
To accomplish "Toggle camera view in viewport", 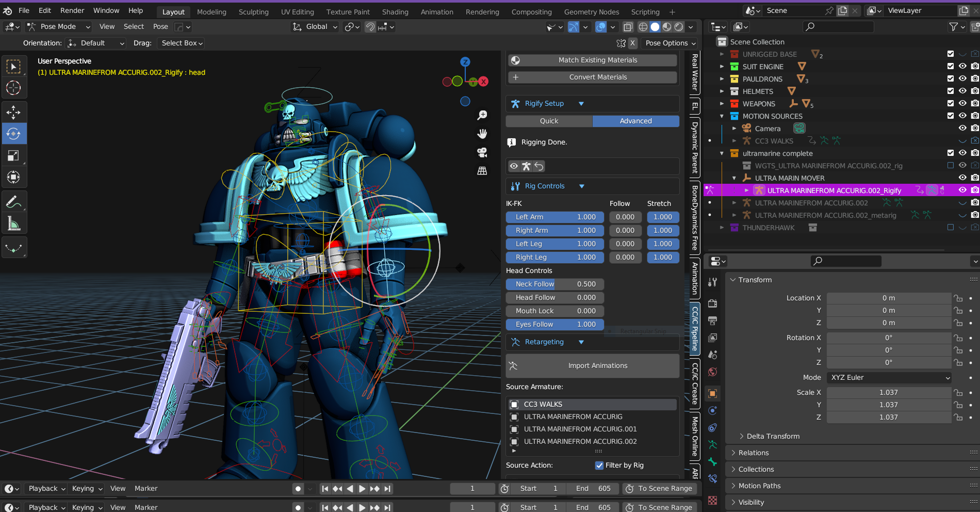I will (x=482, y=152).
